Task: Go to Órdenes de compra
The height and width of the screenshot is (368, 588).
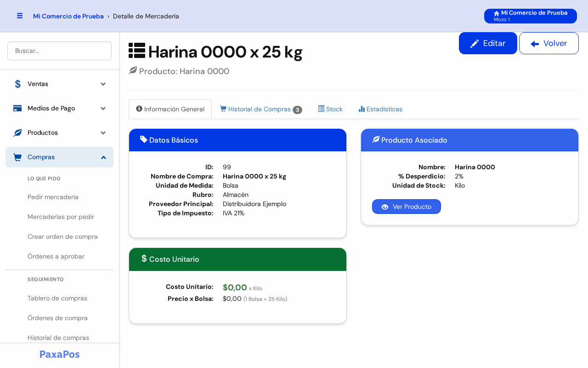Action: tap(57, 318)
